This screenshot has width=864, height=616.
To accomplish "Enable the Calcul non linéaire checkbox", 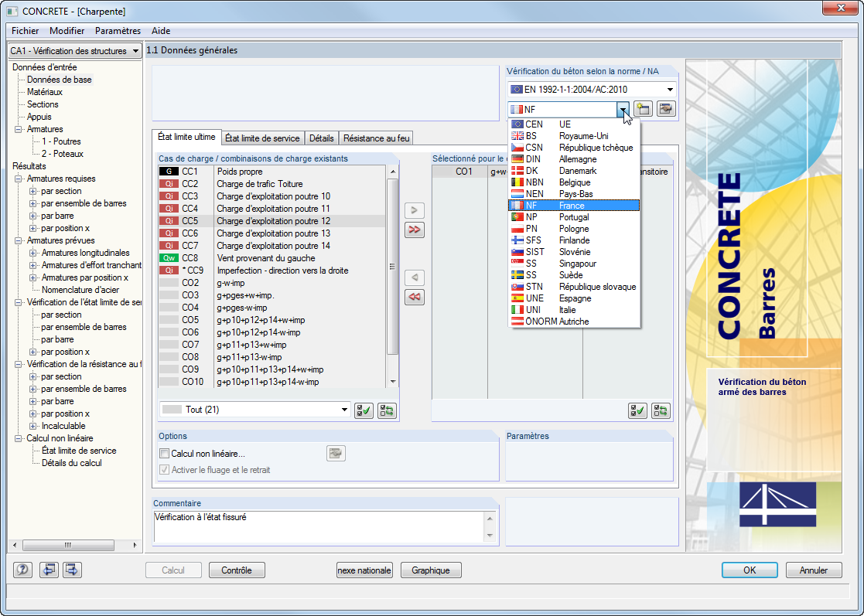I will point(164,454).
